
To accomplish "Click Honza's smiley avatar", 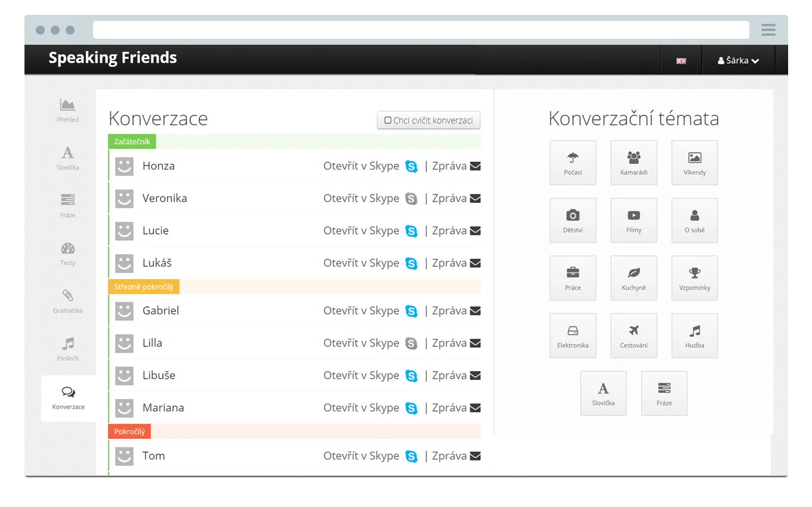I will click(124, 166).
